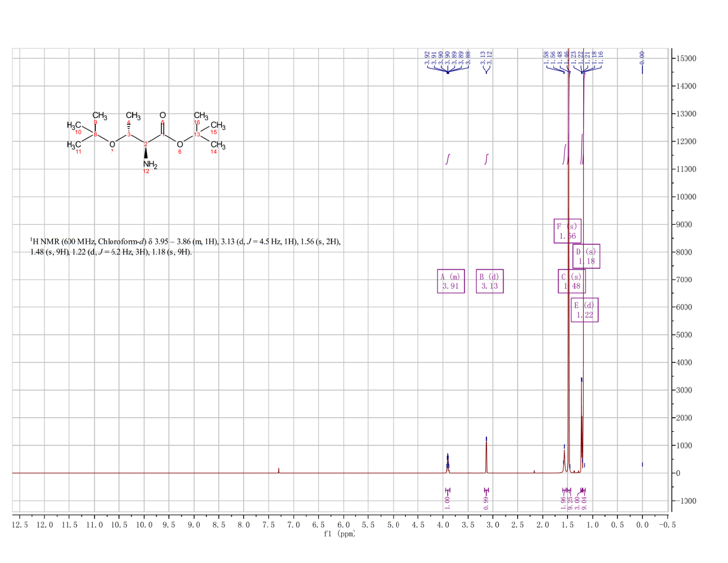
Task: Select the multiplet box E (d) 1.22
Action: 585,310
